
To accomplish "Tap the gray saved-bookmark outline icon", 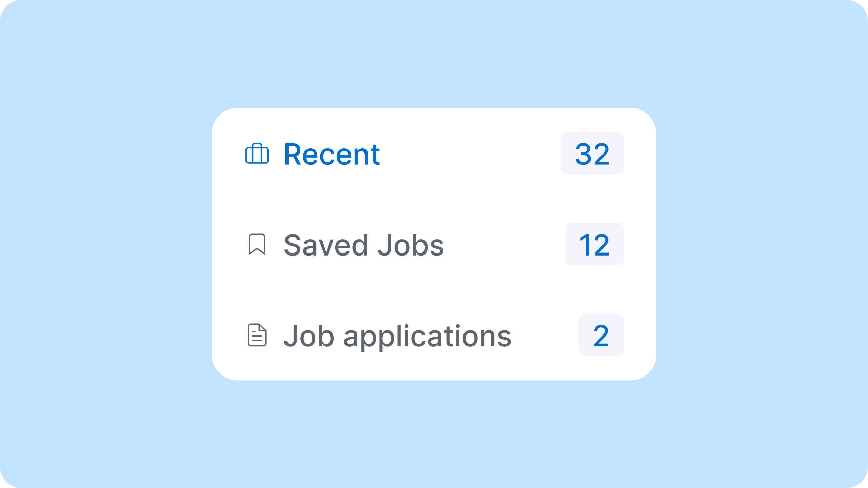I will tap(257, 244).
